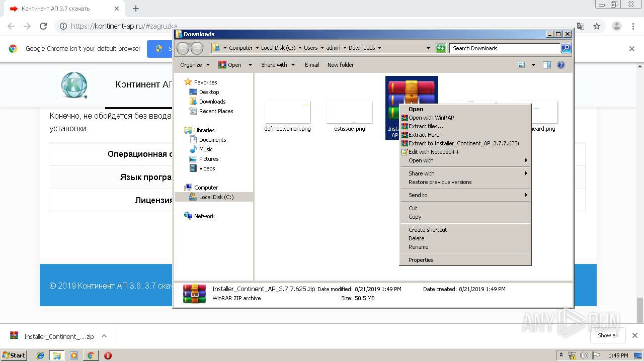Open address bar history dropdown

(428, 48)
